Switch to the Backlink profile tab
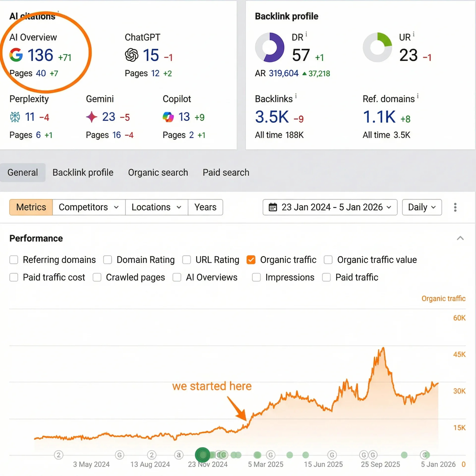 (x=83, y=173)
